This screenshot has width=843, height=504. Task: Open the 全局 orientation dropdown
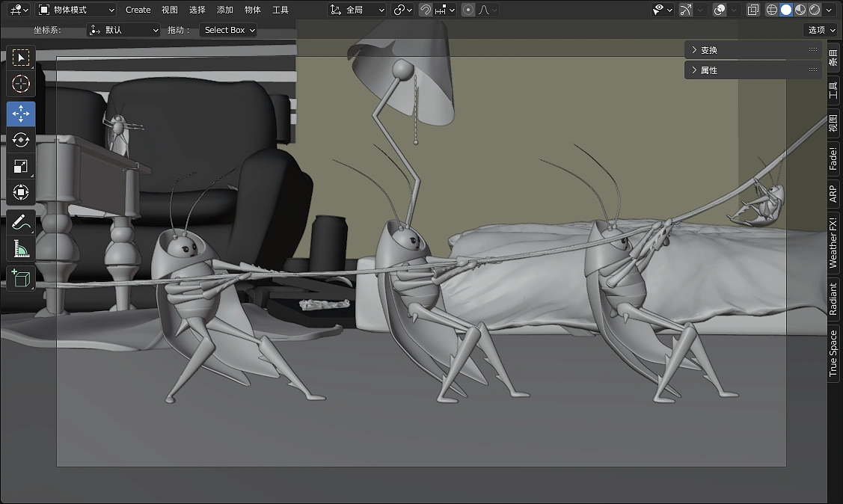tap(357, 10)
